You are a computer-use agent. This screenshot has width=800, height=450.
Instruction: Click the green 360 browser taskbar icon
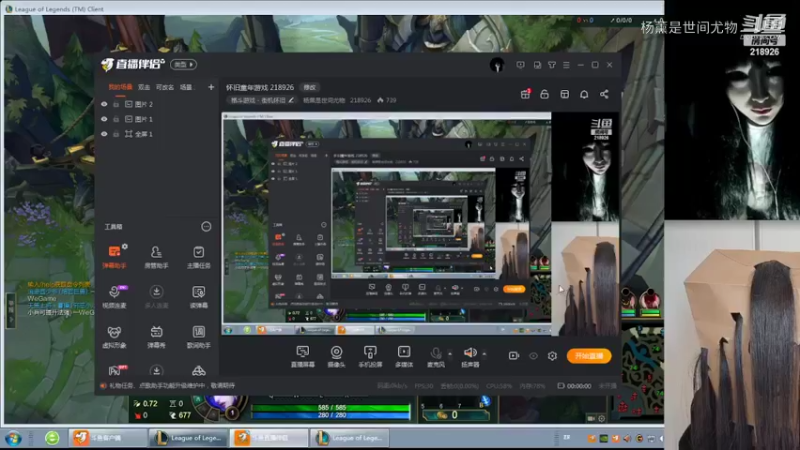coord(52,438)
